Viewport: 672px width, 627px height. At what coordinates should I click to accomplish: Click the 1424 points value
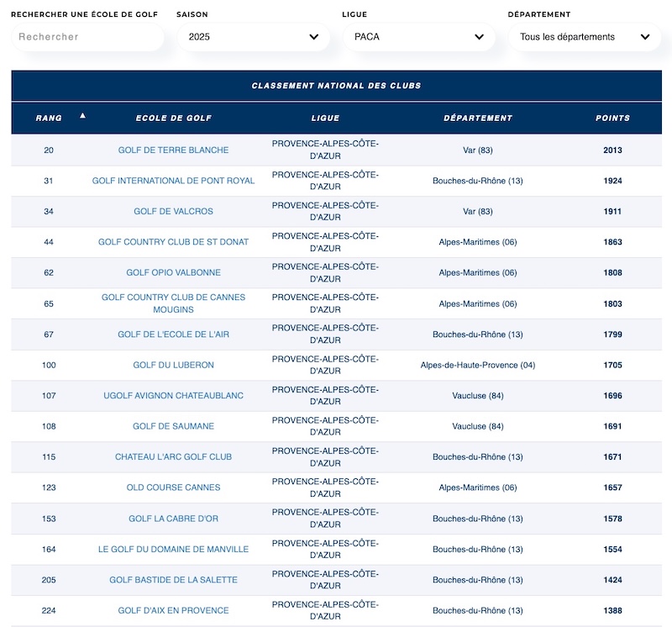[612, 580]
